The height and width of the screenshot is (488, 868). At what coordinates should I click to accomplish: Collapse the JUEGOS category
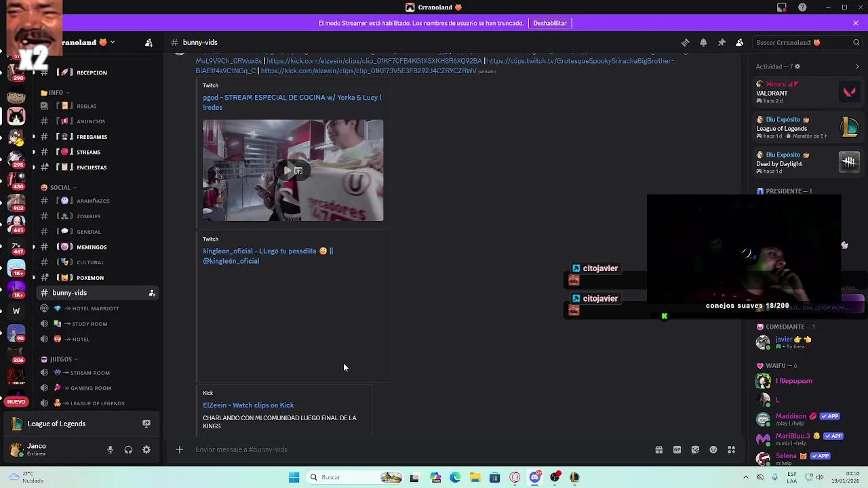click(x=60, y=359)
